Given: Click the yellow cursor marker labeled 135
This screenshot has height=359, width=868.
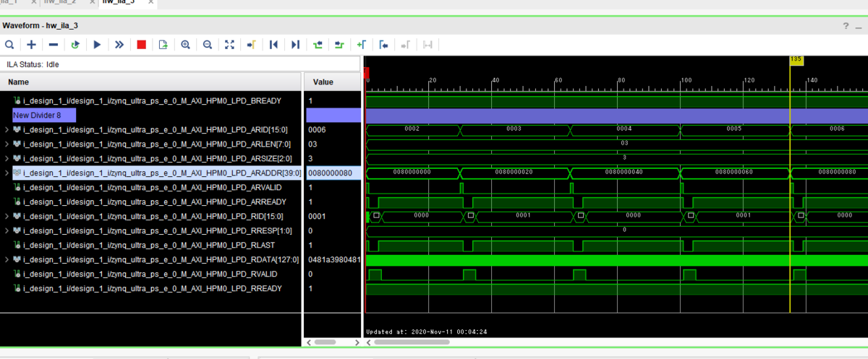Looking at the screenshot, I should tap(796, 60).
